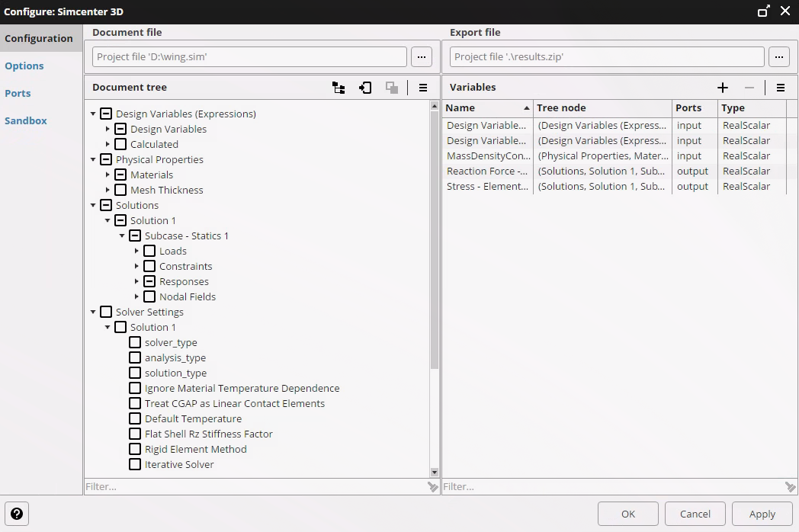Enable the Iterative Solver checkbox
799x532 pixels.
click(136, 464)
